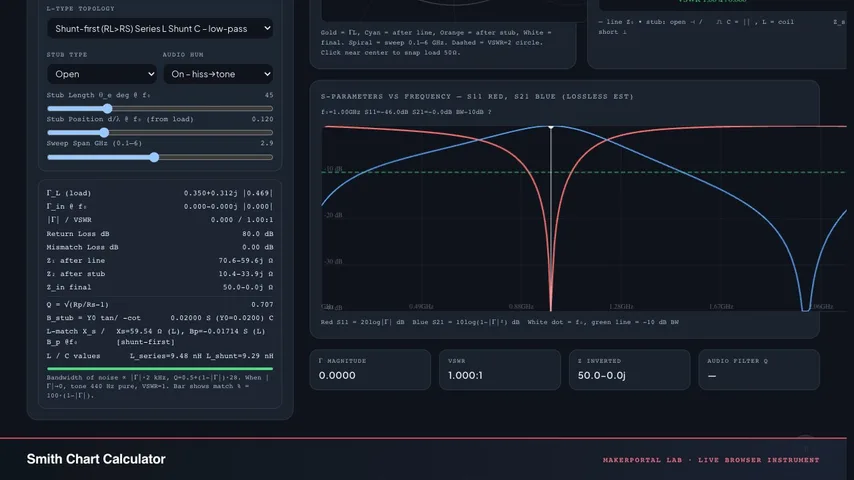Select the Return Loss dB value 80.0 dB
The height and width of the screenshot is (480, 854).
point(258,234)
